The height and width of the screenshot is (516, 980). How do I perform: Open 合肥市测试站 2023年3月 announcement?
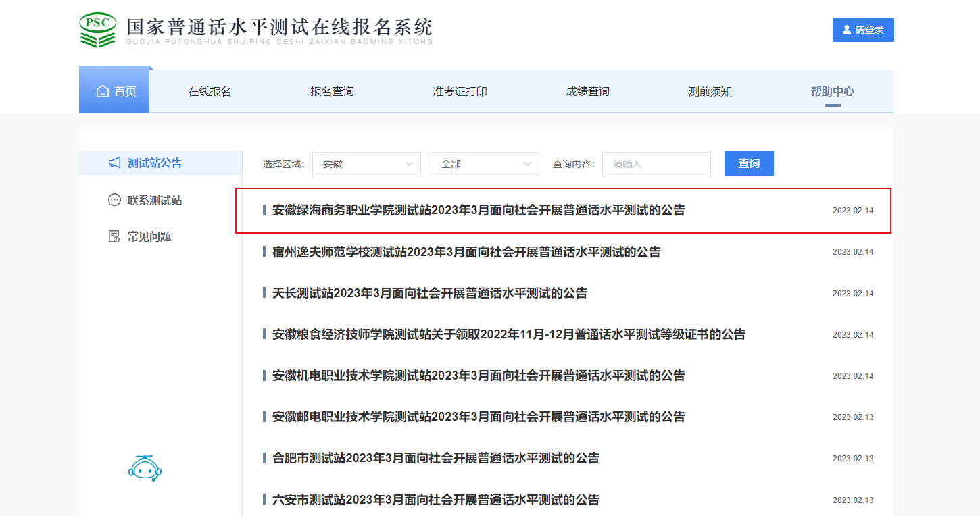436,458
